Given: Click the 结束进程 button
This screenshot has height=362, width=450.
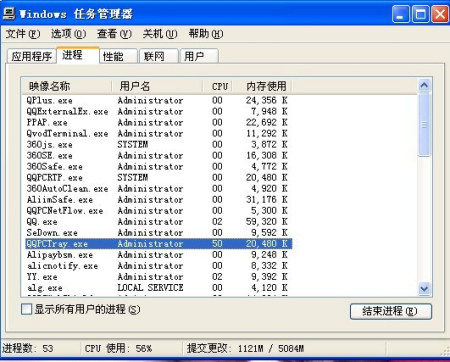Looking at the screenshot, I should 391,311.
